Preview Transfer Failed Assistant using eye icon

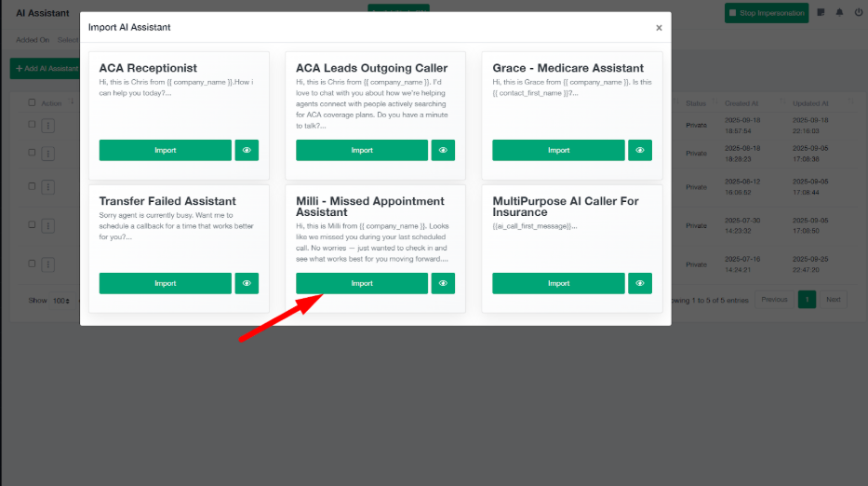click(x=247, y=283)
